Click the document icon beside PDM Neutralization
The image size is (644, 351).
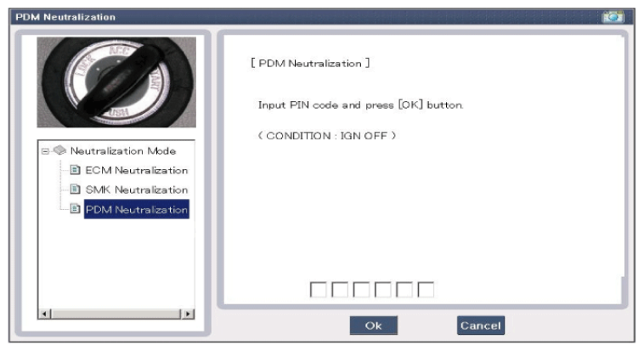click(75, 209)
